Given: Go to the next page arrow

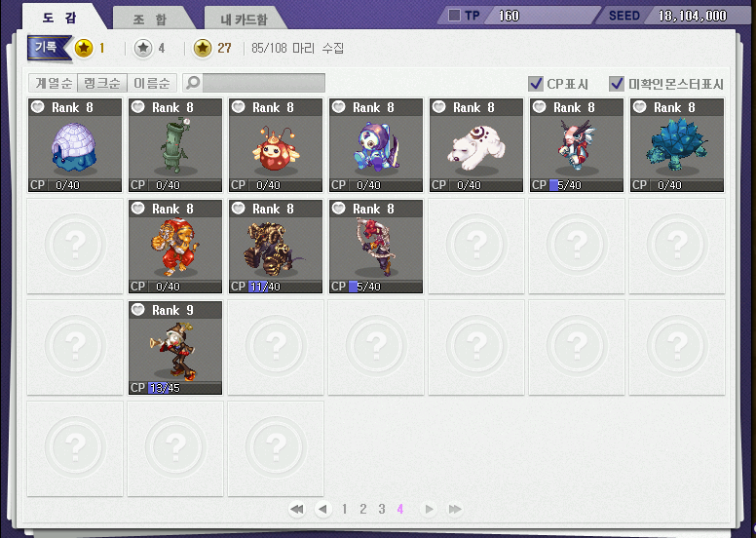Looking at the screenshot, I should (429, 509).
